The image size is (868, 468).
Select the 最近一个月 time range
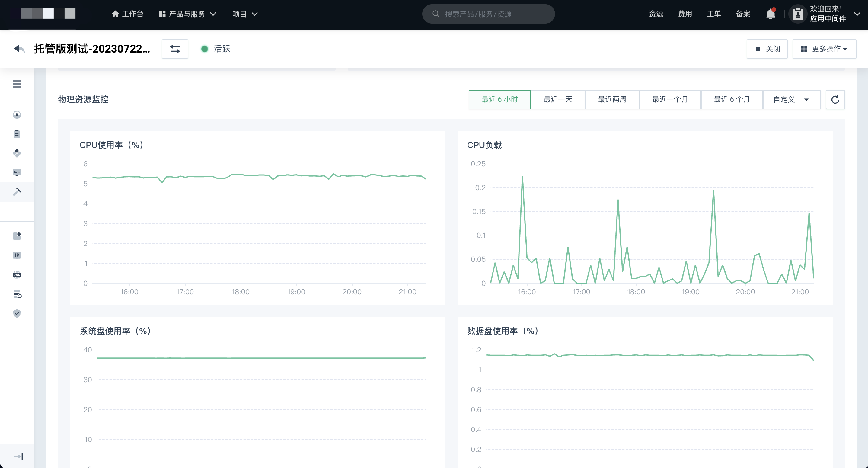point(670,99)
